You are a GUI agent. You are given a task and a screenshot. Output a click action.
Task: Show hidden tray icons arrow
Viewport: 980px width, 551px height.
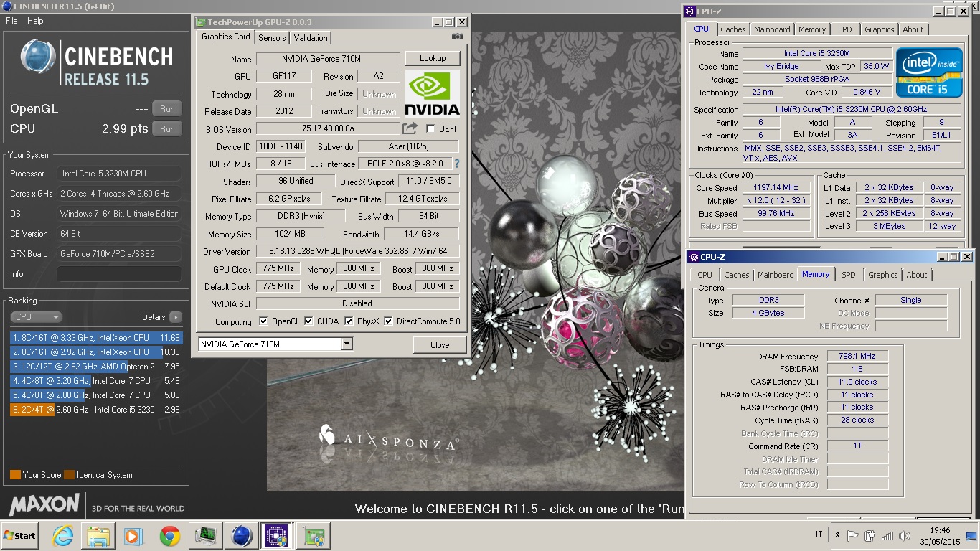(x=837, y=535)
